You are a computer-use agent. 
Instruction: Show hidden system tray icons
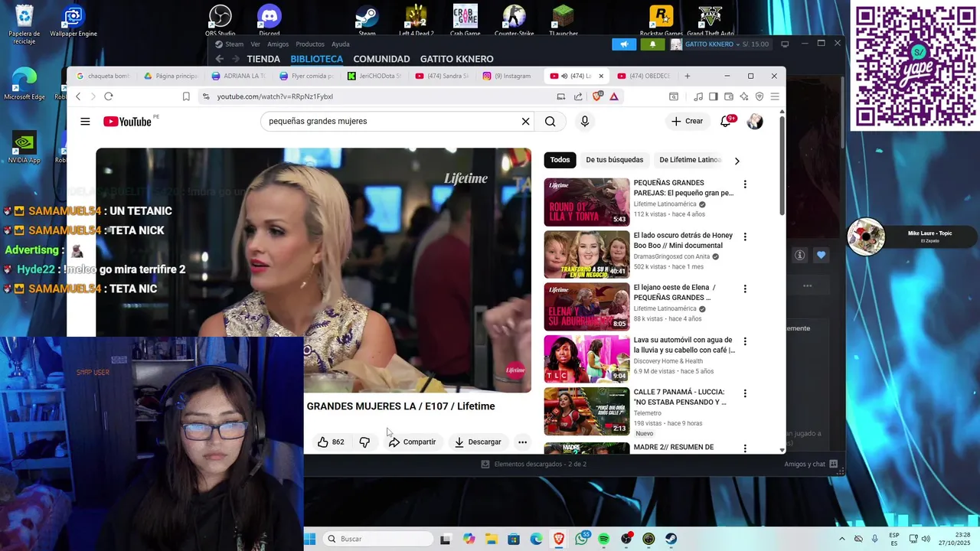click(x=842, y=539)
